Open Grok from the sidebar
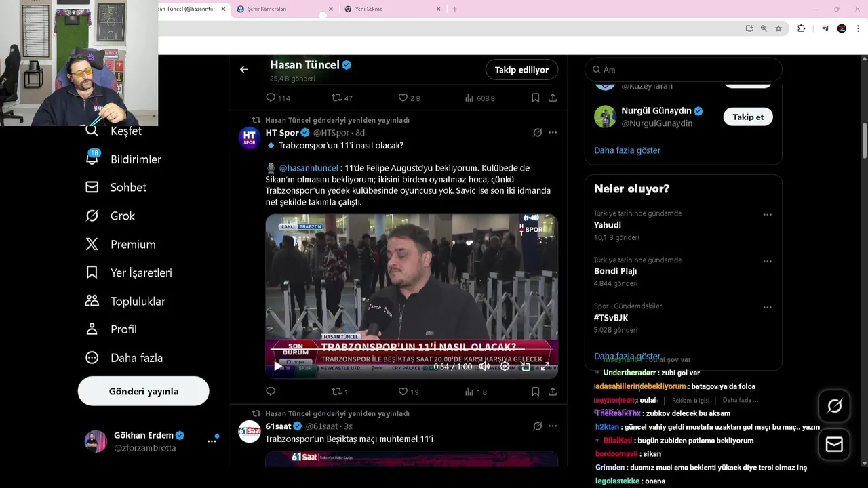Viewport: 868px width, 488px height. click(x=111, y=216)
